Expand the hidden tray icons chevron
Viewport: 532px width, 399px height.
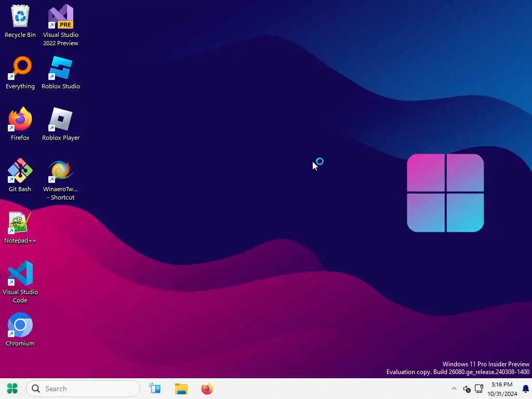pos(454,389)
